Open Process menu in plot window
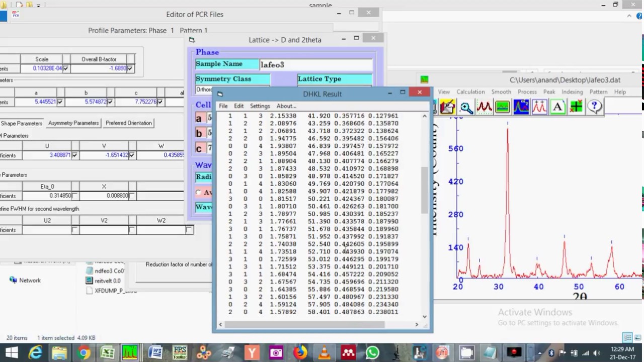644x362 pixels. [527, 92]
